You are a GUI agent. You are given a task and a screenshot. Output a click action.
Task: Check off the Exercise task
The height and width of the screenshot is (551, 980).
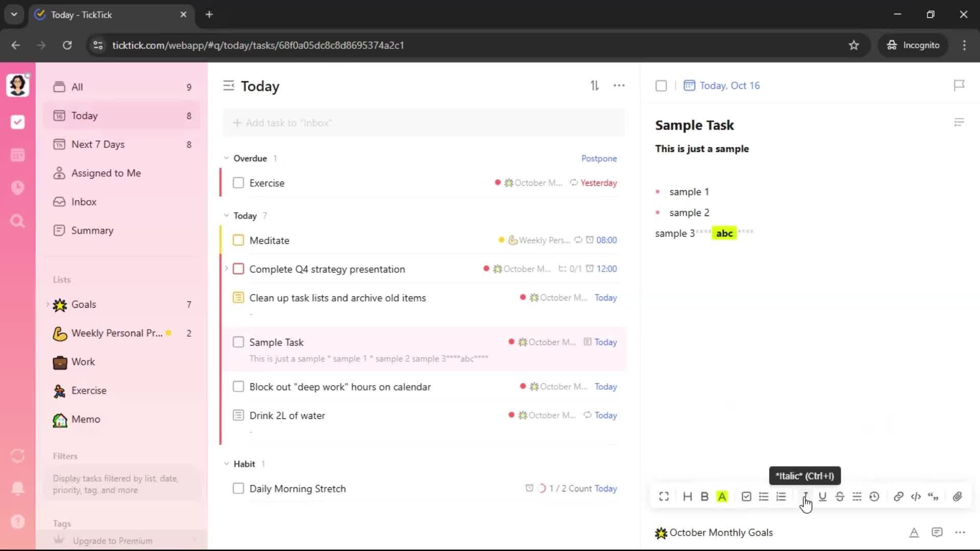tap(238, 183)
